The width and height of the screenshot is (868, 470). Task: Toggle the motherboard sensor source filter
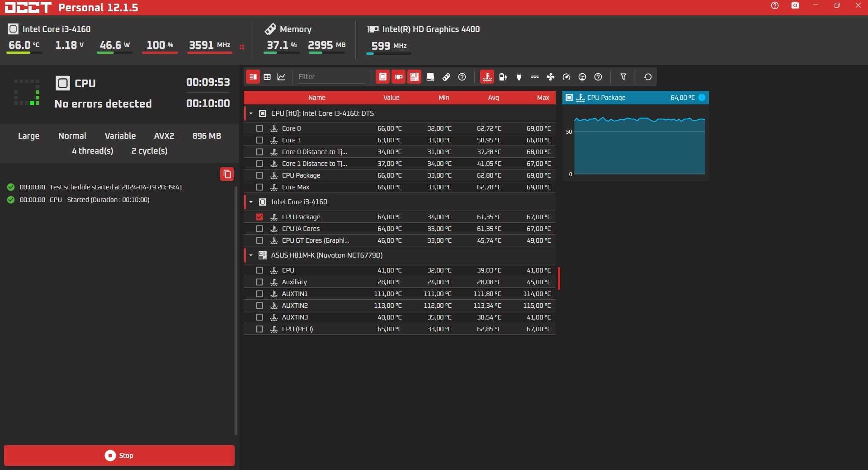tap(414, 77)
